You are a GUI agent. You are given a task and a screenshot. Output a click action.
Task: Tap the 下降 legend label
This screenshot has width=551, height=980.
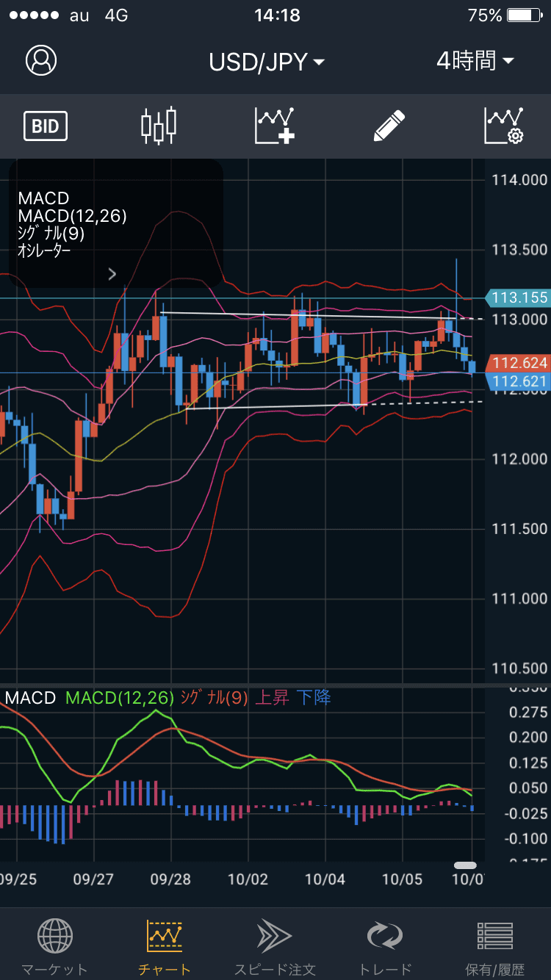314,697
